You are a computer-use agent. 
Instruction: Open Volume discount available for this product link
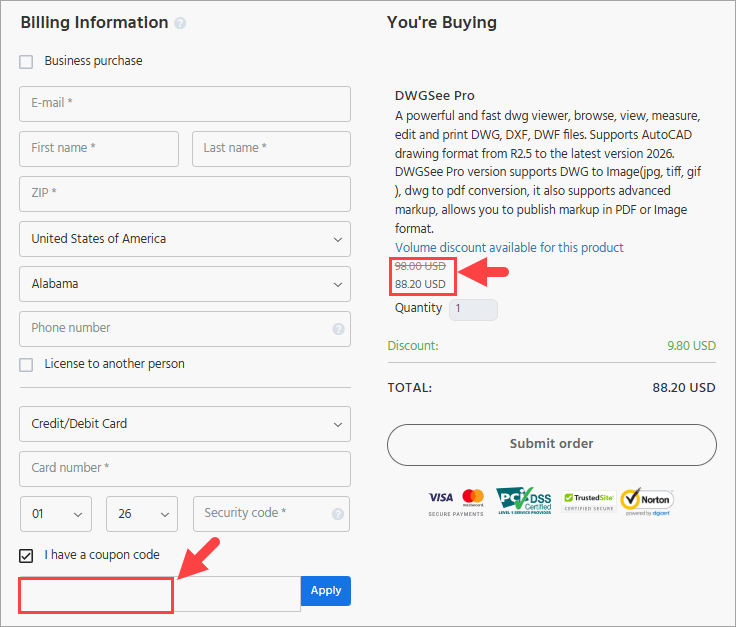click(509, 247)
